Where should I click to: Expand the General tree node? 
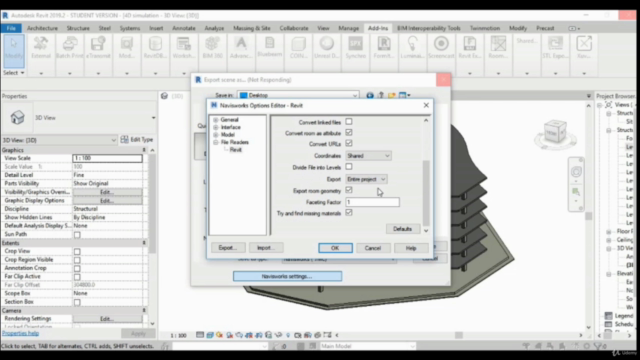point(216,120)
